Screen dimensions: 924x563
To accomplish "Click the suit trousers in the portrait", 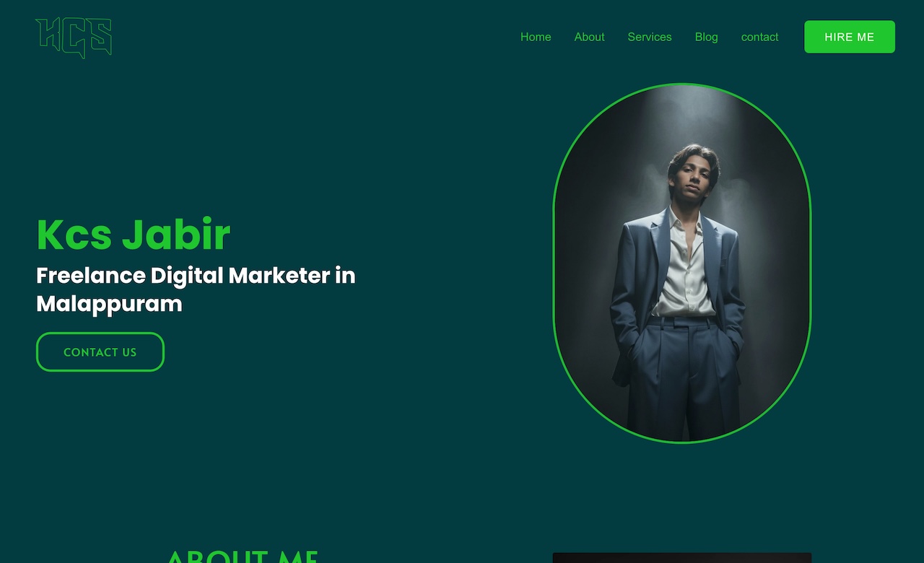I will tap(682, 379).
